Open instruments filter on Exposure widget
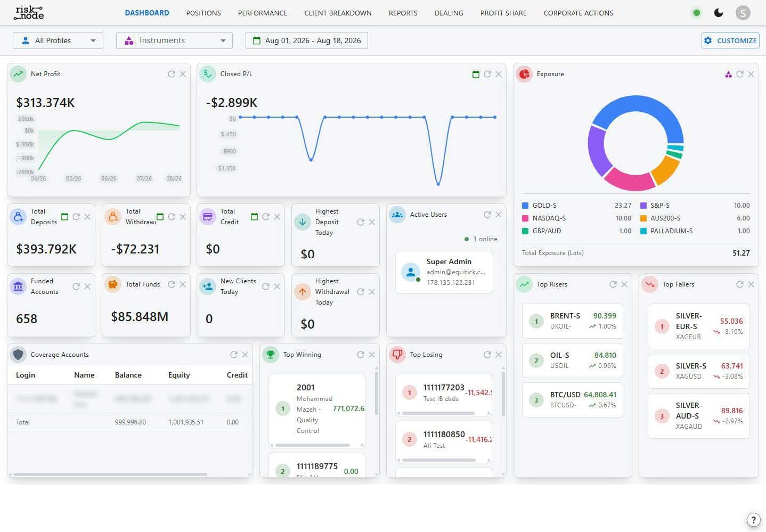Image resolution: width=766 pixels, height=532 pixels. point(728,74)
